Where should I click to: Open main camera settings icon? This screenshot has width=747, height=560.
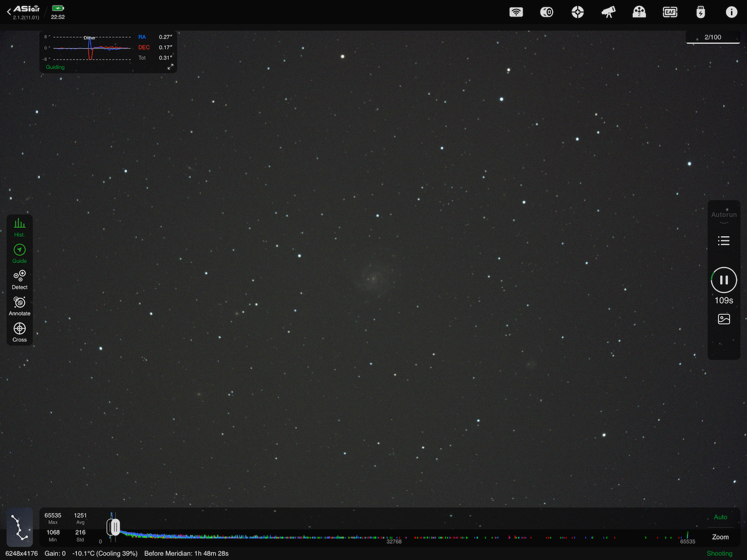[547, 12]
